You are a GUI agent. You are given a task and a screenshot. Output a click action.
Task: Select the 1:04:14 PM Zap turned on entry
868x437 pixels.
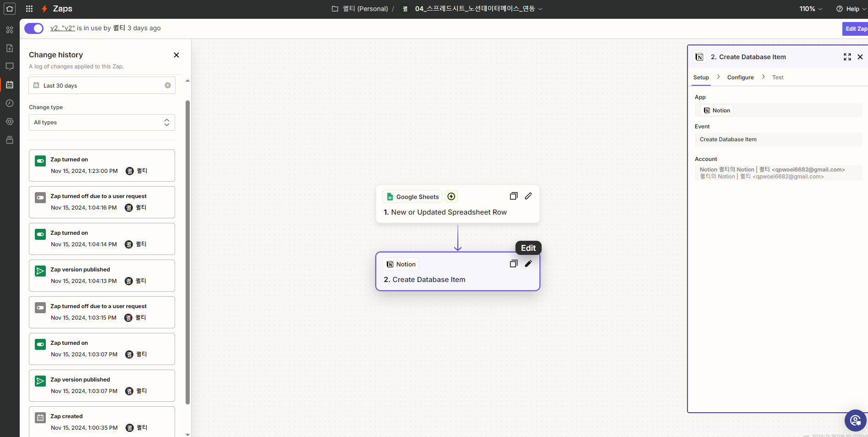pos(102,239)
